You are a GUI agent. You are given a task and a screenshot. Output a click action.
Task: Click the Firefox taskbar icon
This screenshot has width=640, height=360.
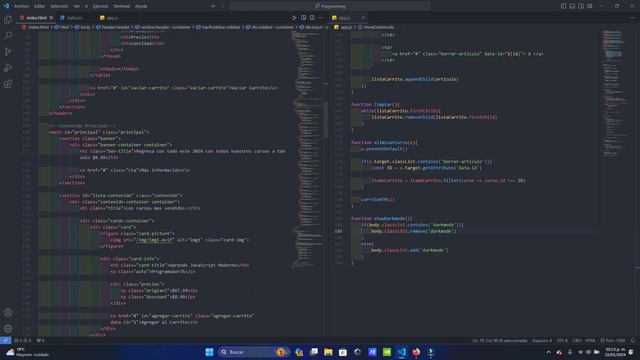(416, 352)
